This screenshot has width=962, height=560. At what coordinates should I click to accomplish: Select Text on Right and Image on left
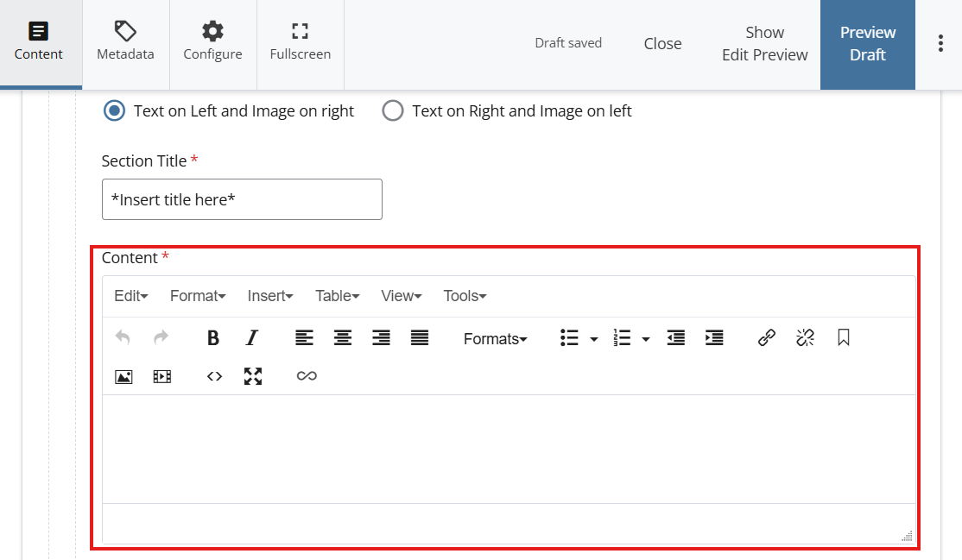(x=393, y=111)
